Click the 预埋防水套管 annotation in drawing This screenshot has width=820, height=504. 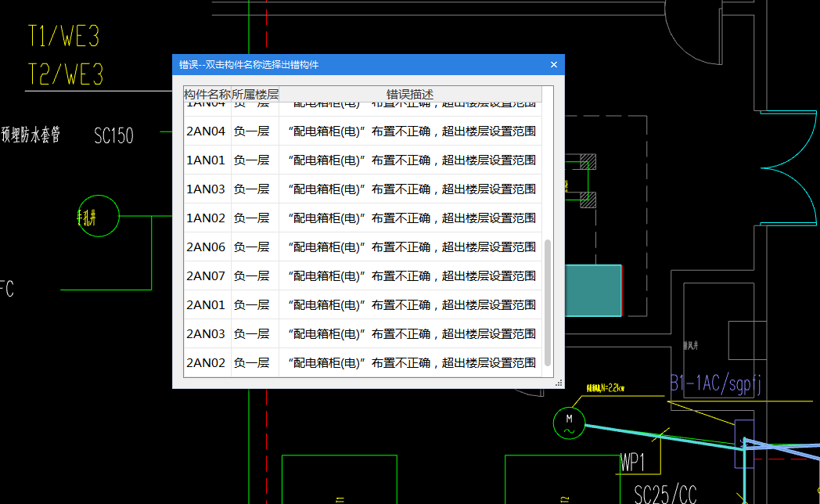click(31, 135)
